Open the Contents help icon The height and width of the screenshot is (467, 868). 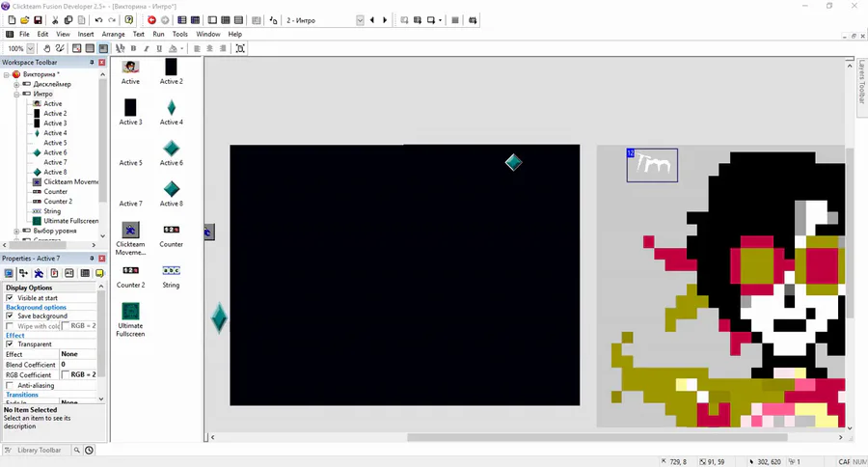(129, 20)
